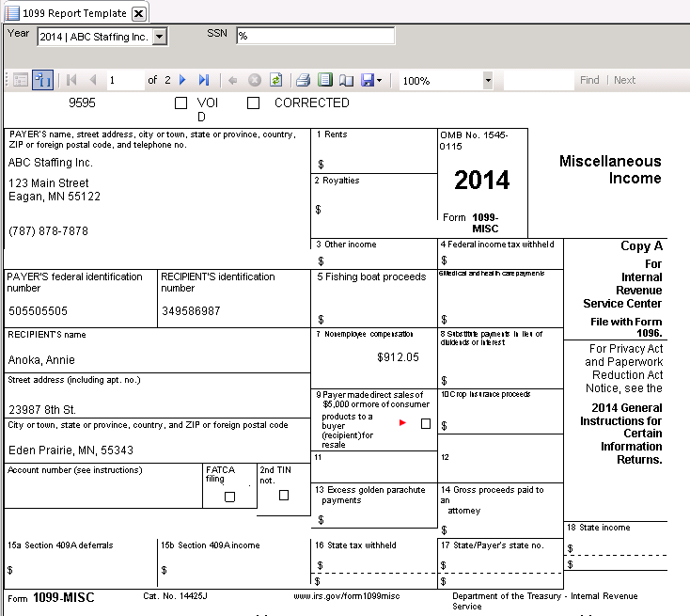
Task: Expand the 100% zoom dropdown
Action: 488,81
